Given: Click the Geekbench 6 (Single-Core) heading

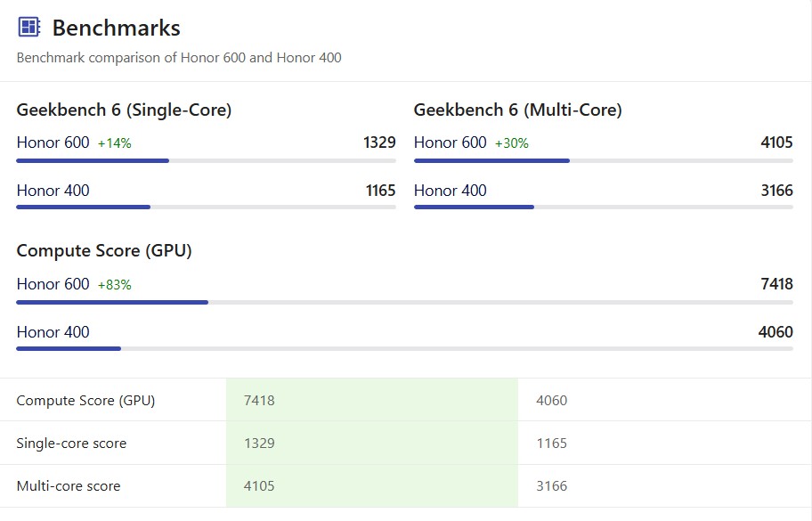Looking at the screenshot, I should point(124,110).
